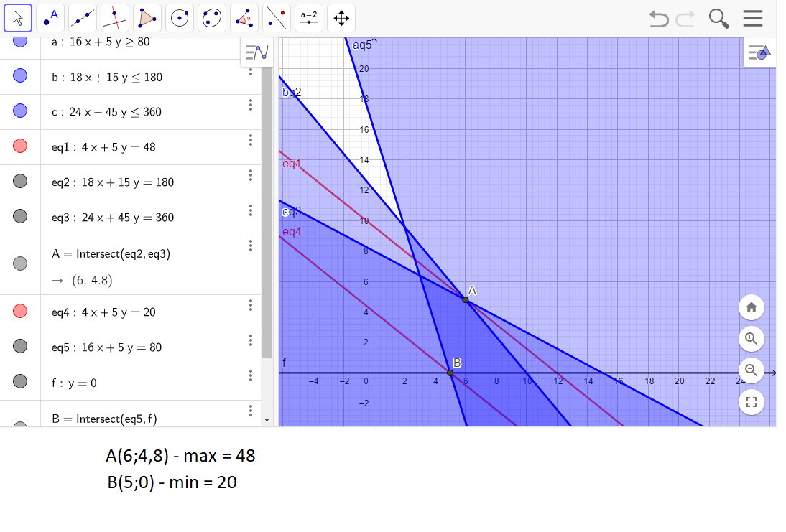The width and height of the screenshot is (786, 532).
Task: Click the algebra scrollbar down arrow
Action: [x=267, y=420]
